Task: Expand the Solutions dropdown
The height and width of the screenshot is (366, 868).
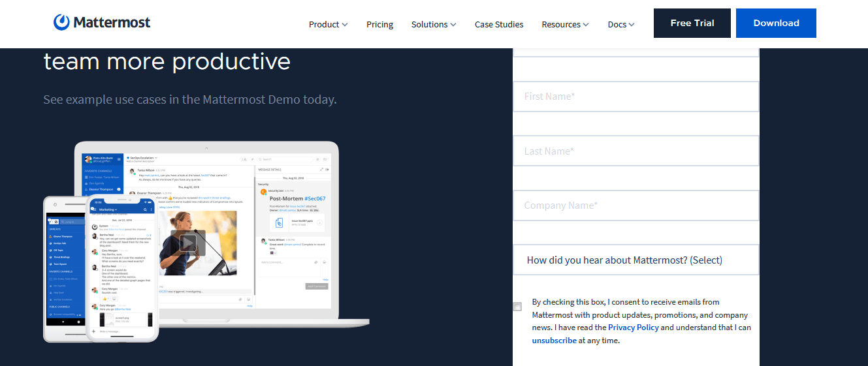Action: click(434, 25)
